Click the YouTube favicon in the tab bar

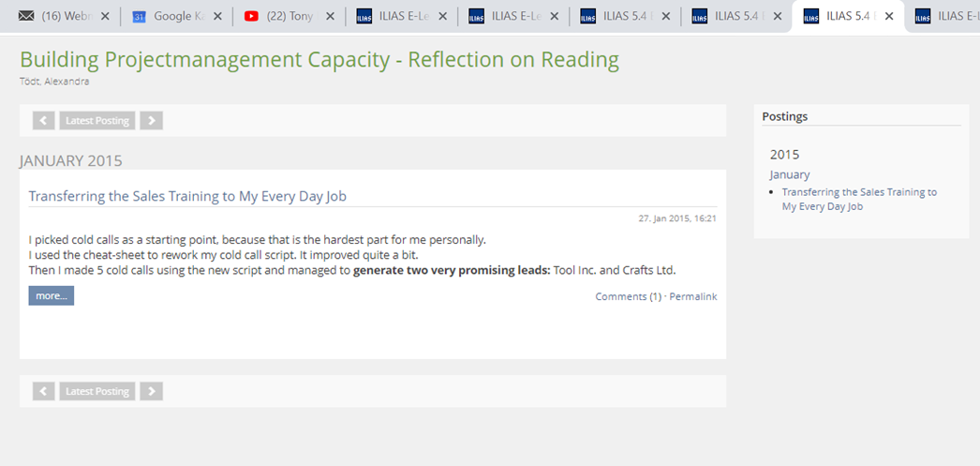(251, 16)
